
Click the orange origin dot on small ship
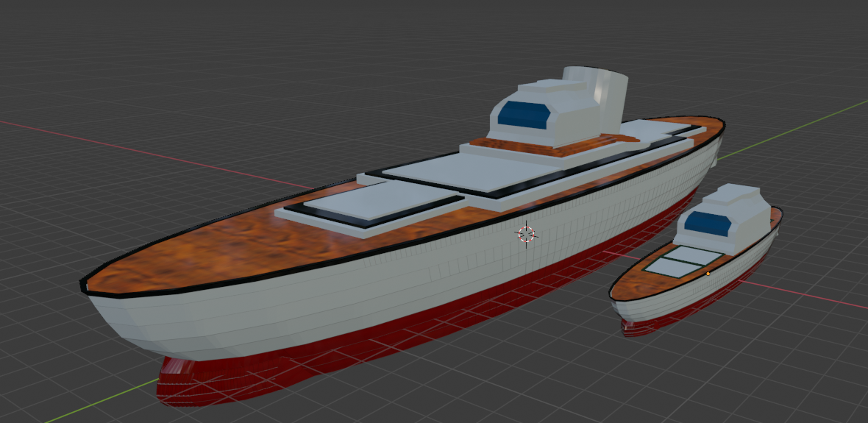[708, 274]
